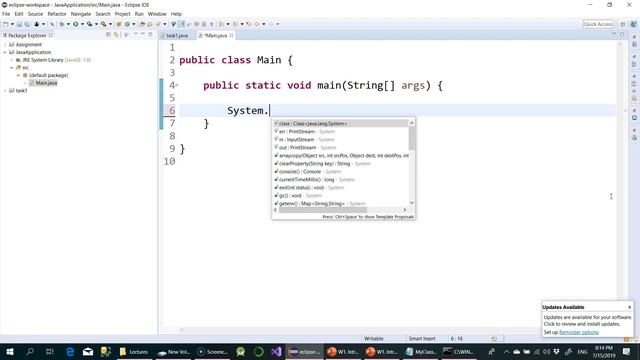The height and width of the screenshot is (360, 640).
Task: Click the Back navigation arrow icon
Action: 257,24
